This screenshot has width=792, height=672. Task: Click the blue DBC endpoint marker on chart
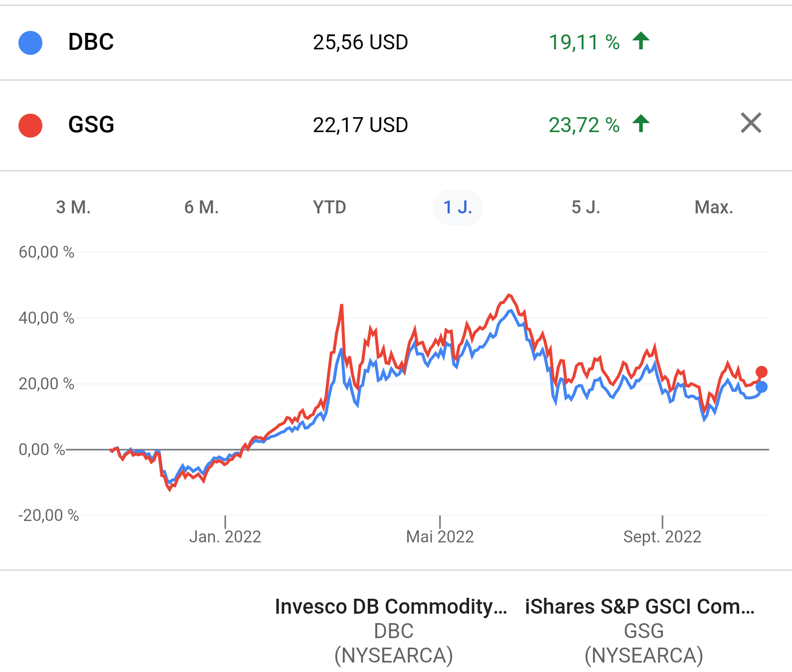(x=761, y=387)
